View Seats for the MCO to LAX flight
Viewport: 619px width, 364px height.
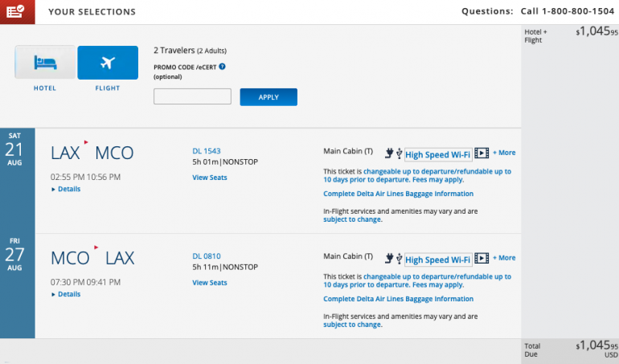coord(210,283)
